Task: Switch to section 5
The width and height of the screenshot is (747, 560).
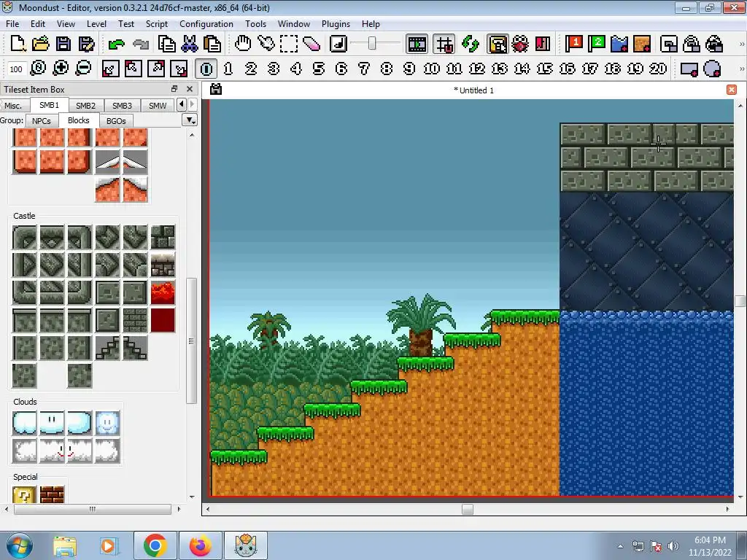Action: (x=319, y=69)
